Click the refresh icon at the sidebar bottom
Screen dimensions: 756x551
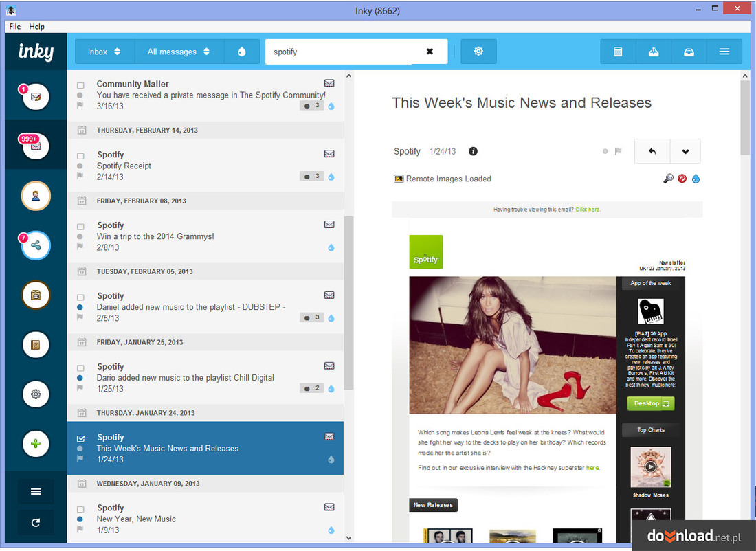click(x=36, y=523)
